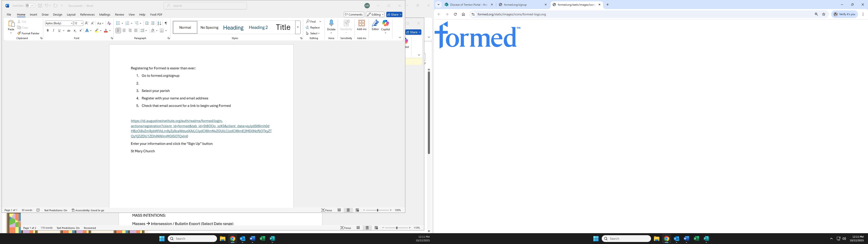Toggle the AutoSave switch
The width and height of the screenshot is (868, 244).
(30, 6)
